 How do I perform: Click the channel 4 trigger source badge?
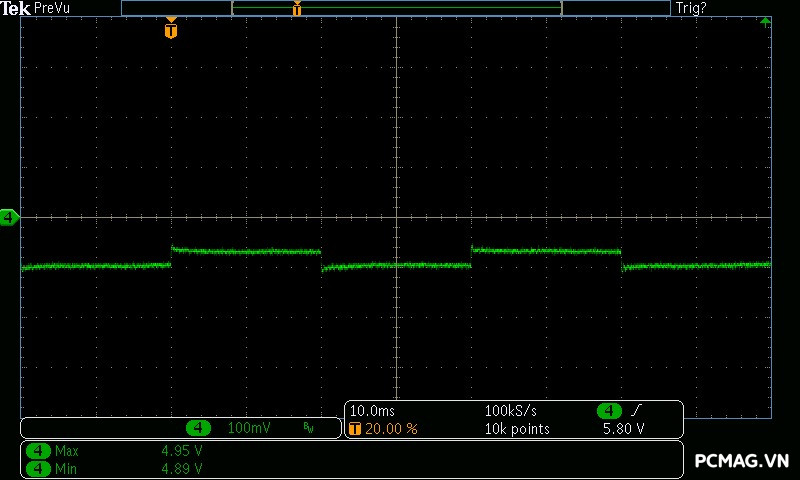pos(609,411)
